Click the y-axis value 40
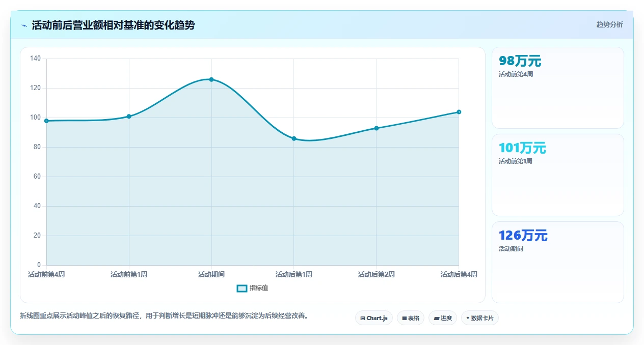The image size is (644, 345). pyautogui.click(x=37, y=206)
